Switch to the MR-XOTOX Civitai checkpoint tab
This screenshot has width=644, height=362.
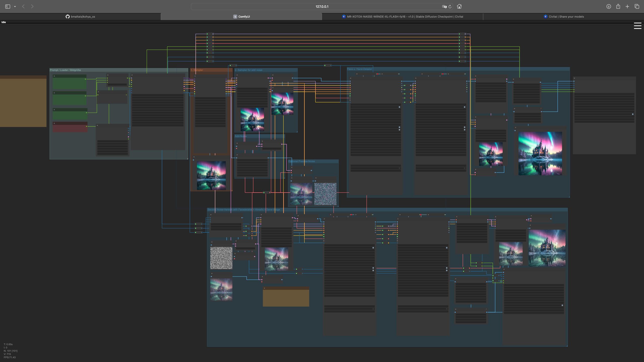tap(403, 17)
